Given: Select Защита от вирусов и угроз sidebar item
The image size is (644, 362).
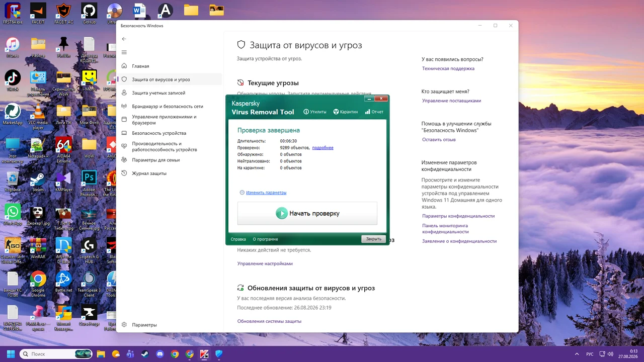Looking at the screenshot, I should [170, 79].
